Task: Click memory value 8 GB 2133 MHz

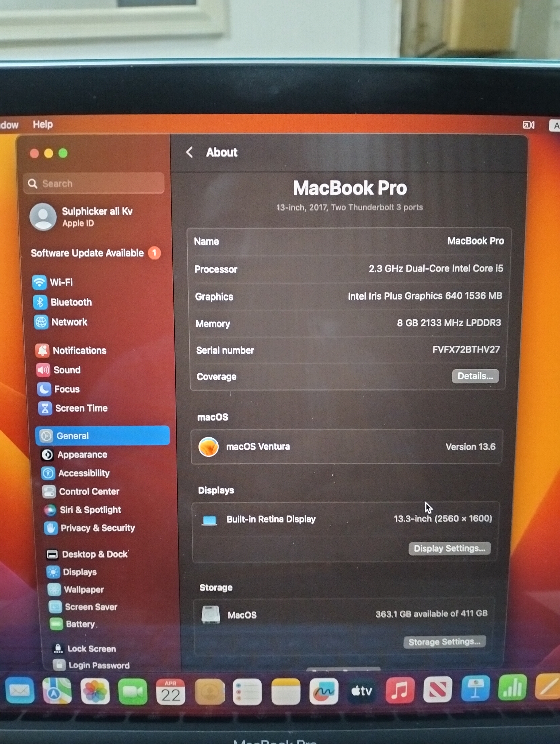Action: tap(449, 323)
